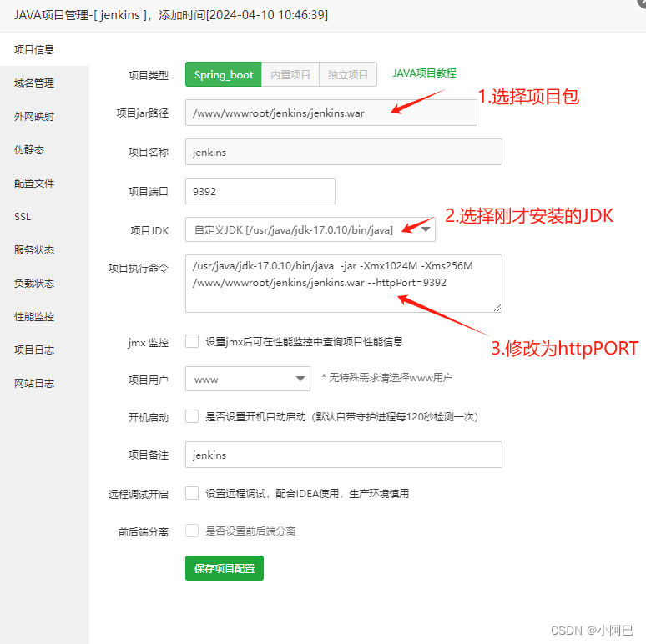Open 配置文件 sidebar tab

pos(44,183)
